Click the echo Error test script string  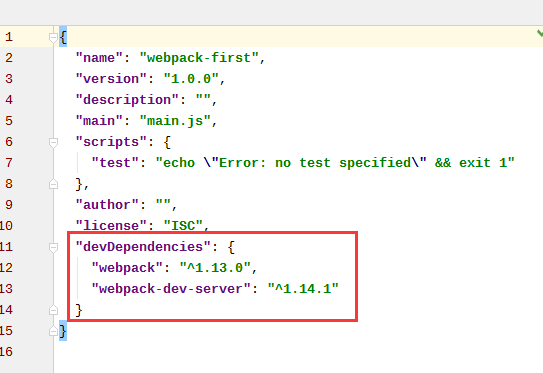[x=335, y=163]
